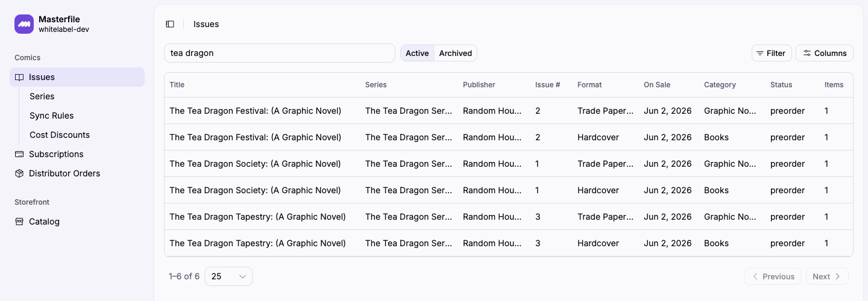Sort by the Publisher column header

[479, 85]
